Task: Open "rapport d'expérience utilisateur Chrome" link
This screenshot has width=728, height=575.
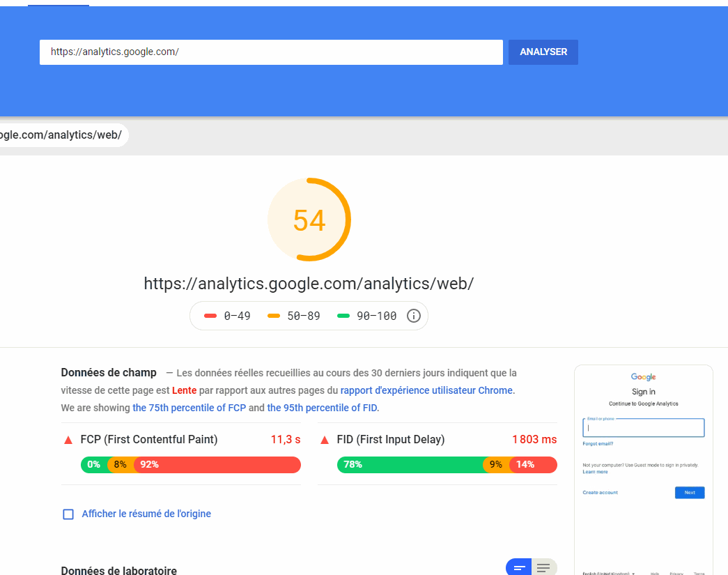Action: (426, 390)
